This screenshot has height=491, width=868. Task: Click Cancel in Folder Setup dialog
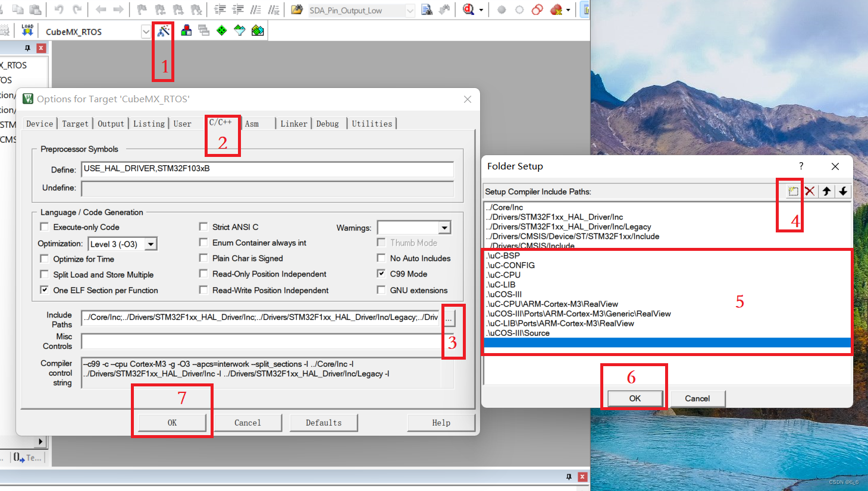[x=697, y=398]
